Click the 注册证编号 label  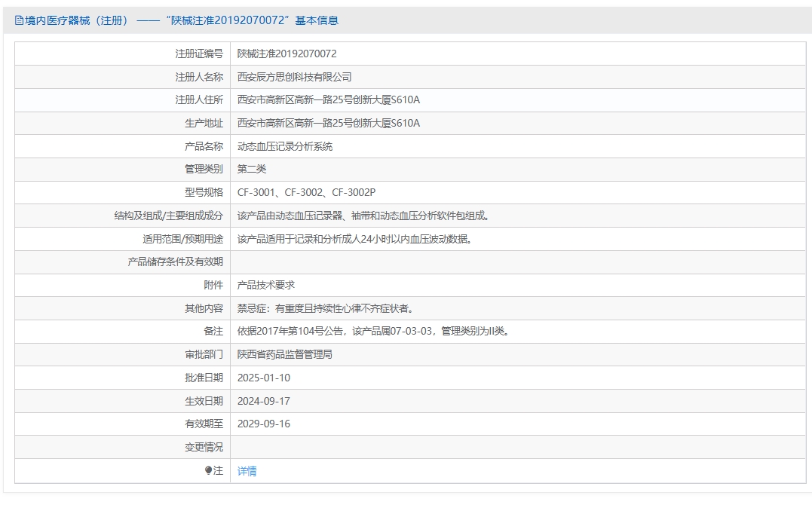(x=199, y=54)
